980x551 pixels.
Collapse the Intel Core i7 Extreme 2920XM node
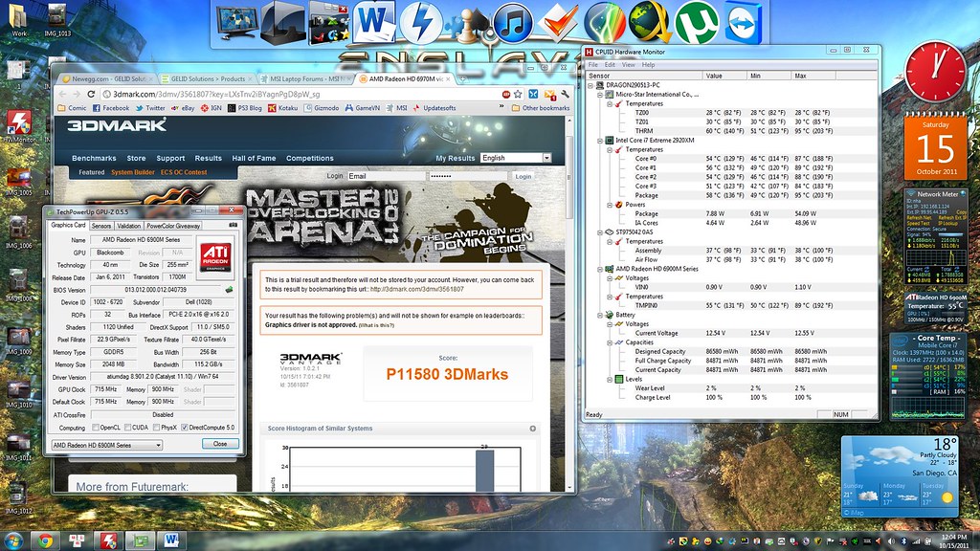(600, 141)
